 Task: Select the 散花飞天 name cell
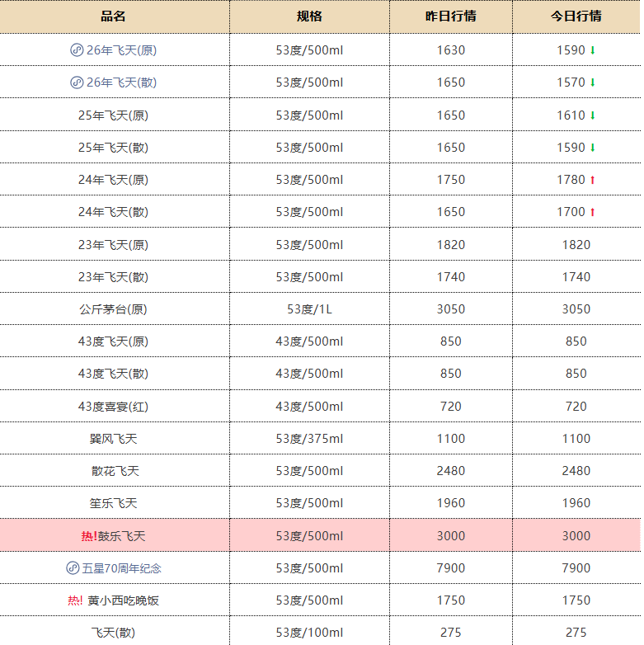click(115, 471)
